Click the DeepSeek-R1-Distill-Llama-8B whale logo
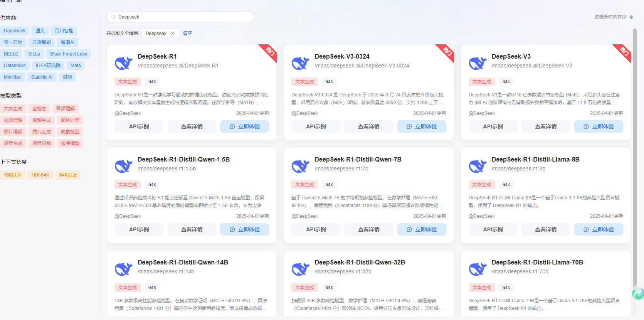 (x=478, y=165)
